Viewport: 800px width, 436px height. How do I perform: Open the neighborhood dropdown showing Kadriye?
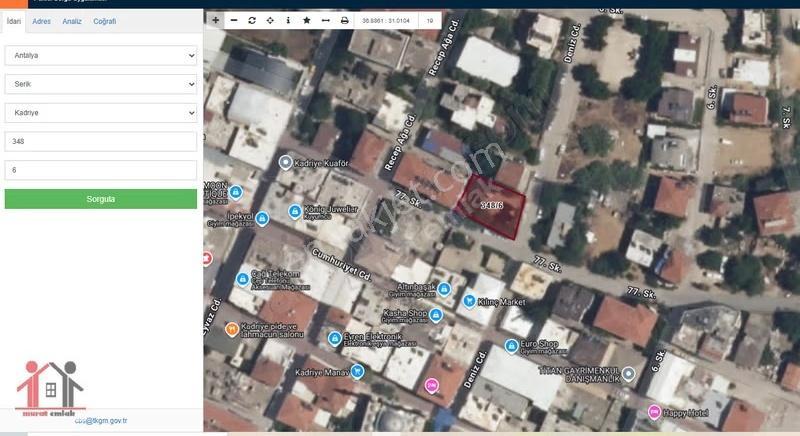click(x=101, y=112)
